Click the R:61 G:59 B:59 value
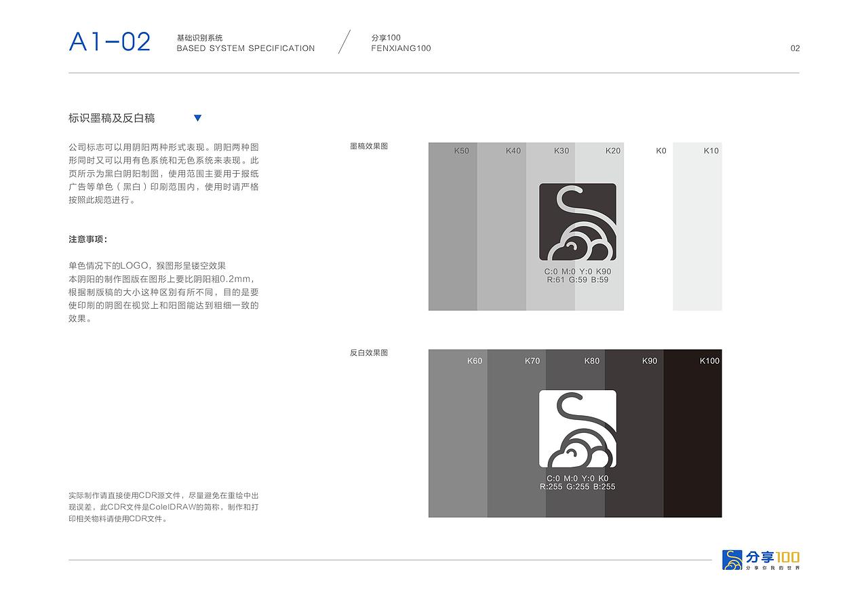This screenshot has width=868, height=614. click(578, 280)
